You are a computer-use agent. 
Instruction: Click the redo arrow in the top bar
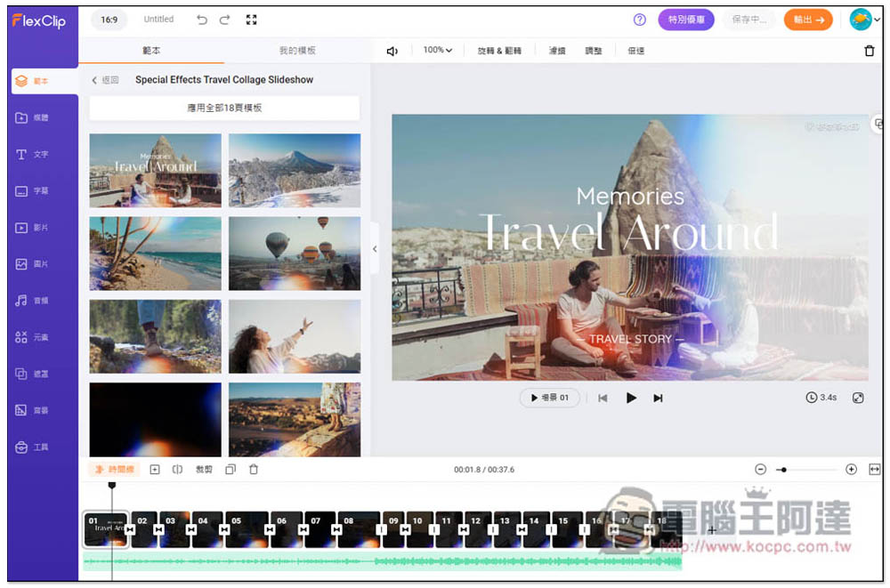(224, 20)
